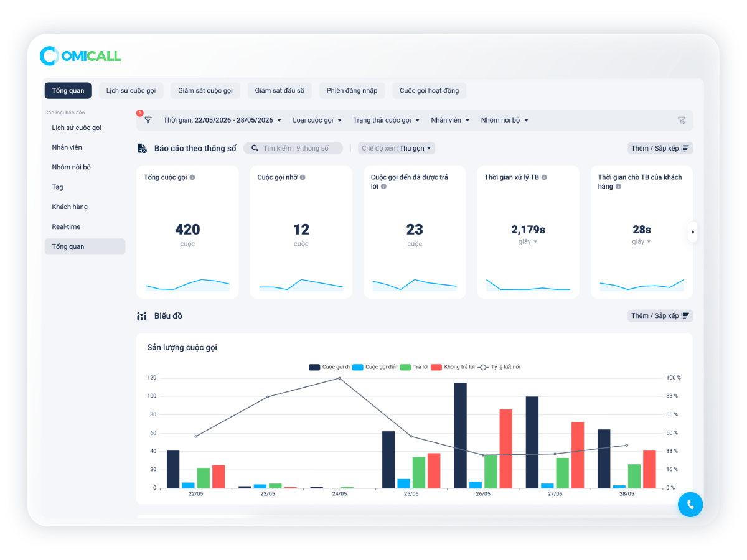Screen dimensions: 747x560
Task: Expand the Loại cuộc gọi filter
Action: (317, 120)
